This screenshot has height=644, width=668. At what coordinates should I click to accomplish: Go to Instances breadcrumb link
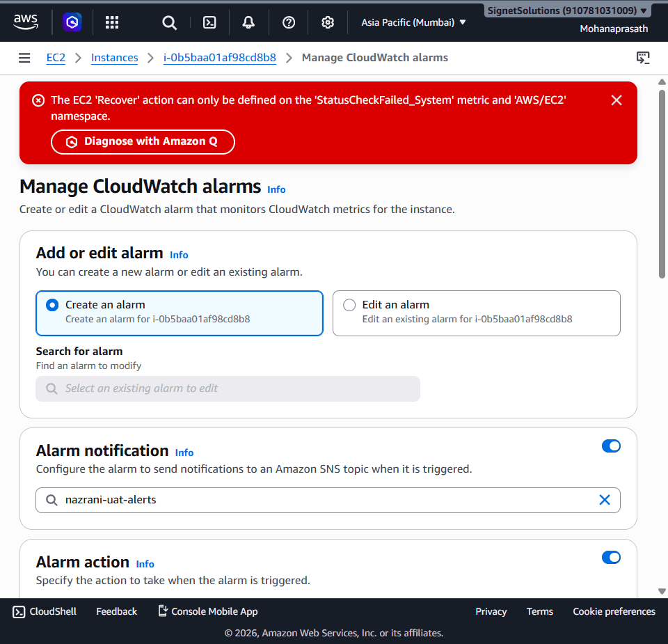tap(115, 58)
